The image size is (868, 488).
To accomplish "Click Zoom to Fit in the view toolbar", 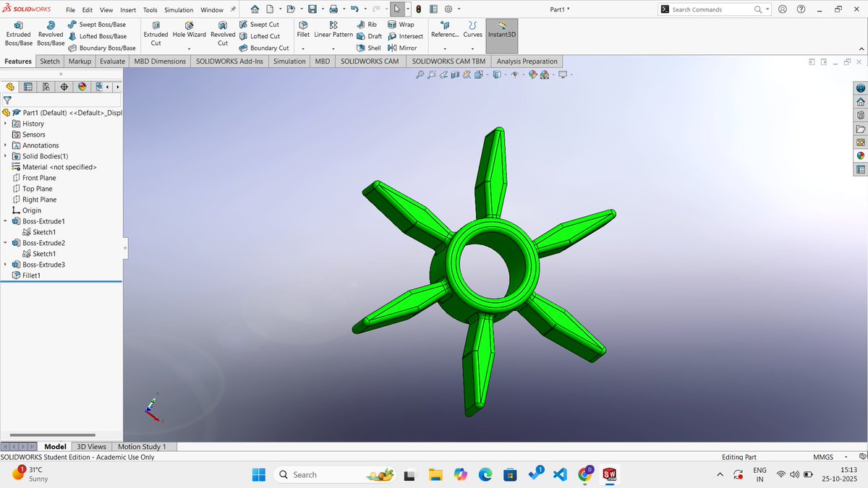I will pos(420,74).
